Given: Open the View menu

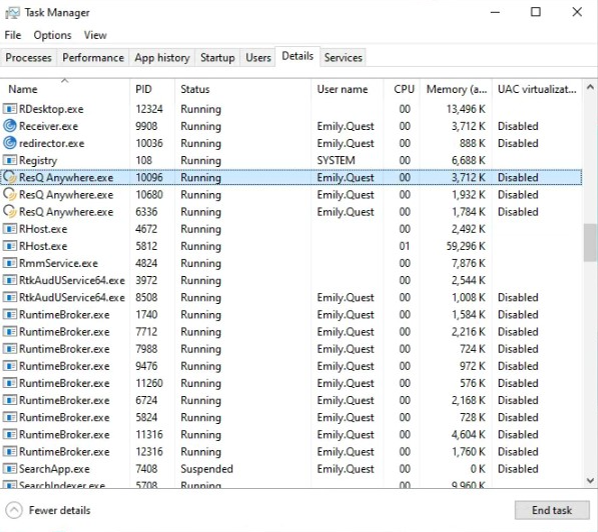Looking at the screenshot, I should (x=95, y=35).
